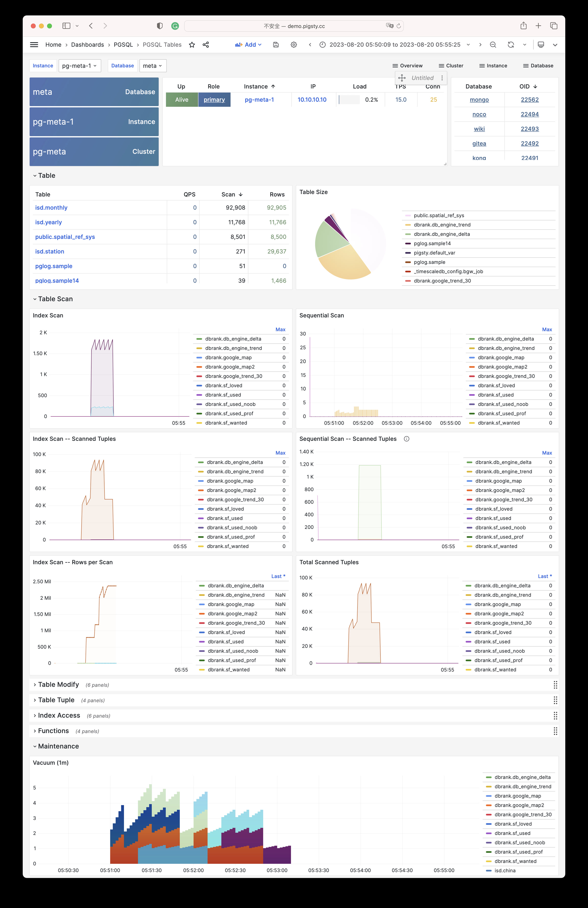The image size is (588, 908).
Task: Open dashboard sharing via the share icon
Action: tap(206, 45)
